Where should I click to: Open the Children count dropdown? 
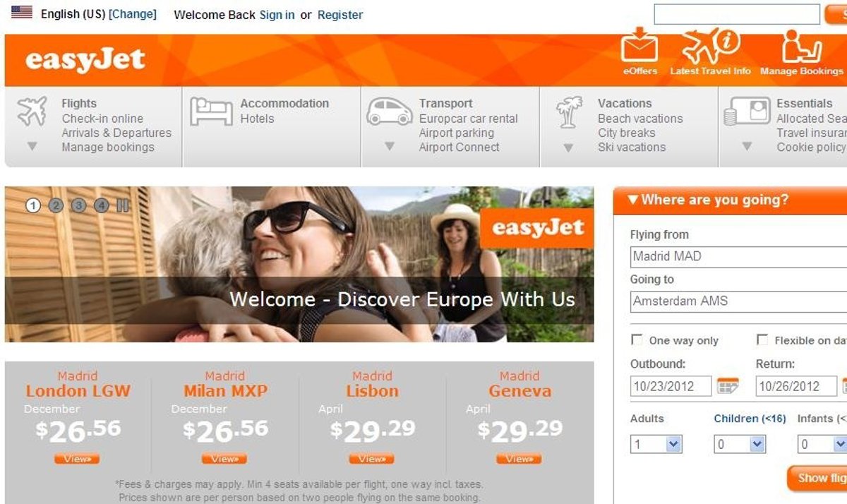(740, 444)
